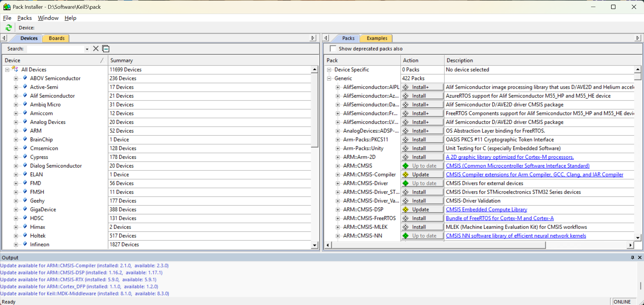Click the Pack Installer app icon in title bar

point(7,7)
